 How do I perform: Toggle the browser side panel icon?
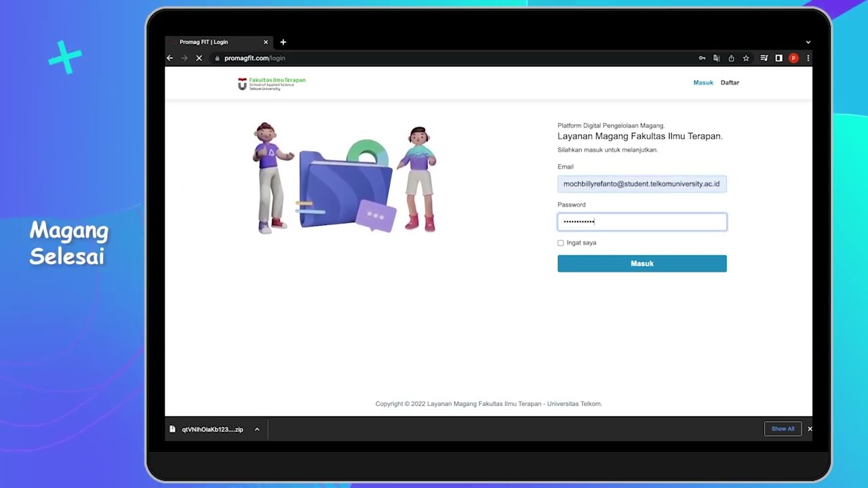[x=778, y=58]
